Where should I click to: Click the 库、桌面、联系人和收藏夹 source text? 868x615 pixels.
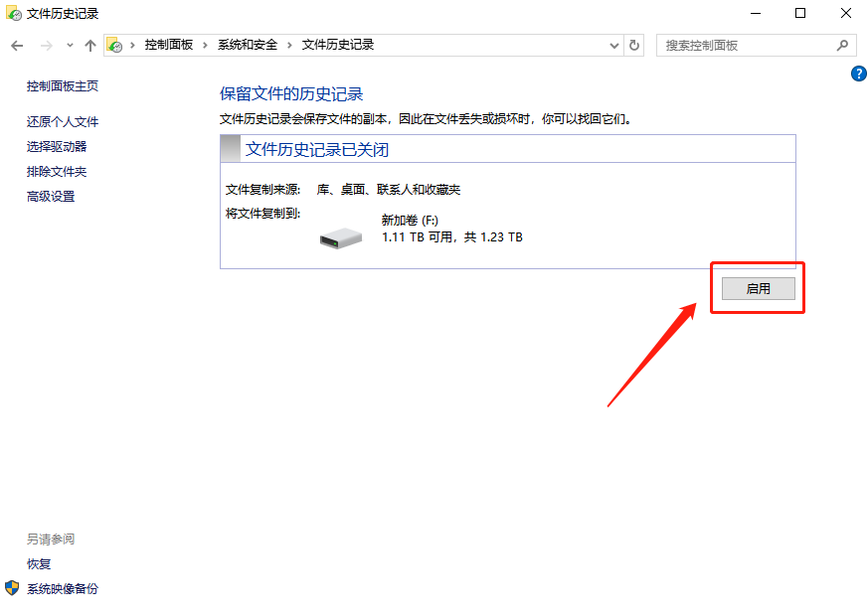(389, 190)
